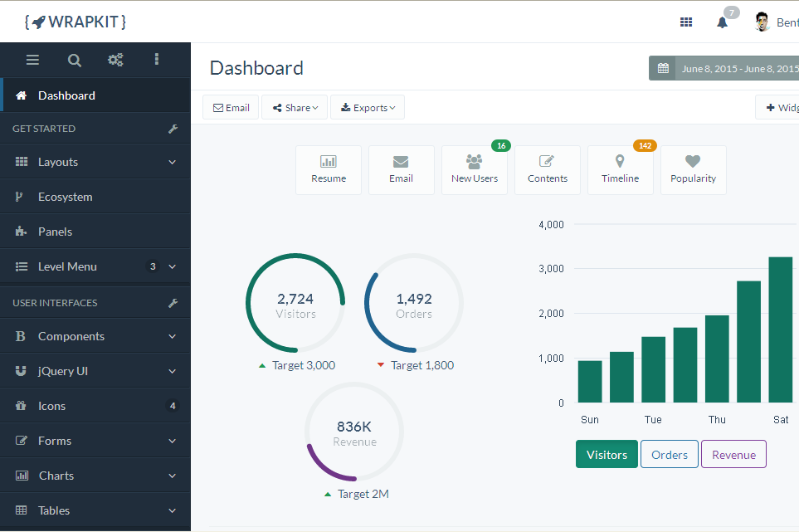
Task: Click the Saturday bar in chart
Action: 781,329
